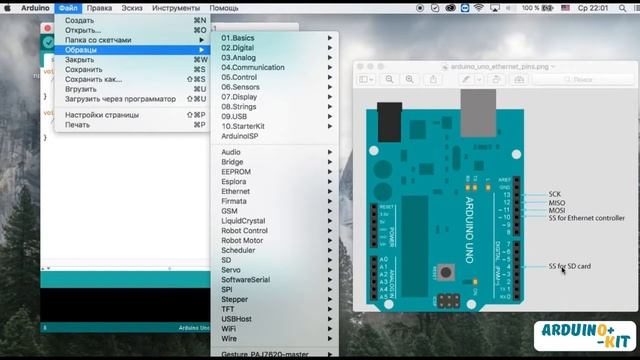Open the Stepper library examples
640x360 pixels.
[275, 299]
